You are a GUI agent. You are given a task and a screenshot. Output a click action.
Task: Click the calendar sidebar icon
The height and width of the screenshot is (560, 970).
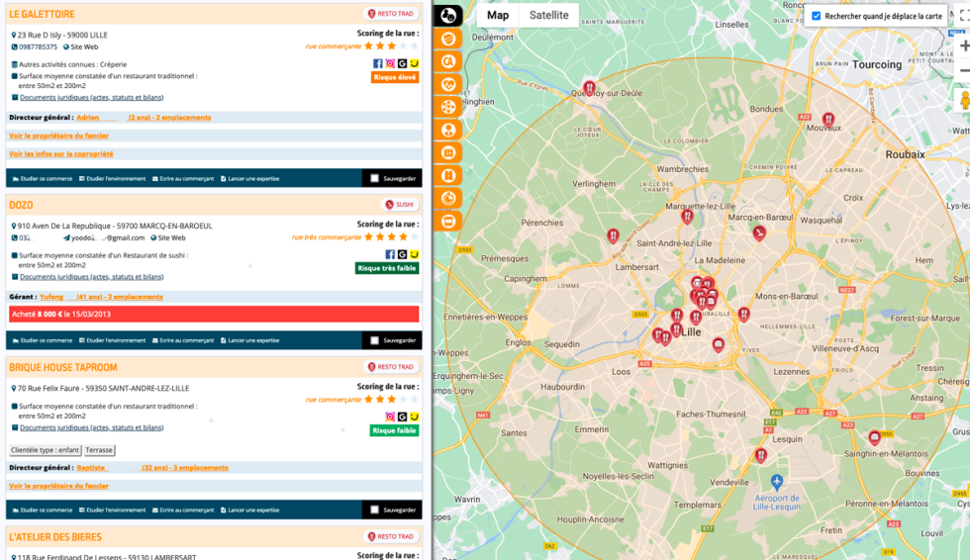[x=448, y=152]
